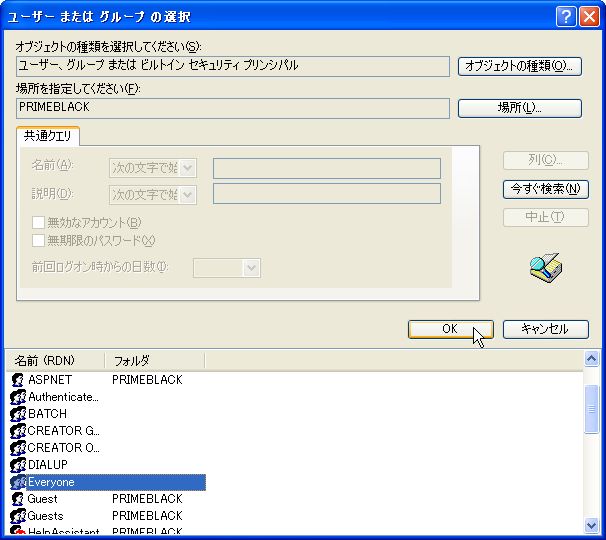This screenshot has width=606, height=540.
Task: Click the ASPNET user icon
Action: 17,380
